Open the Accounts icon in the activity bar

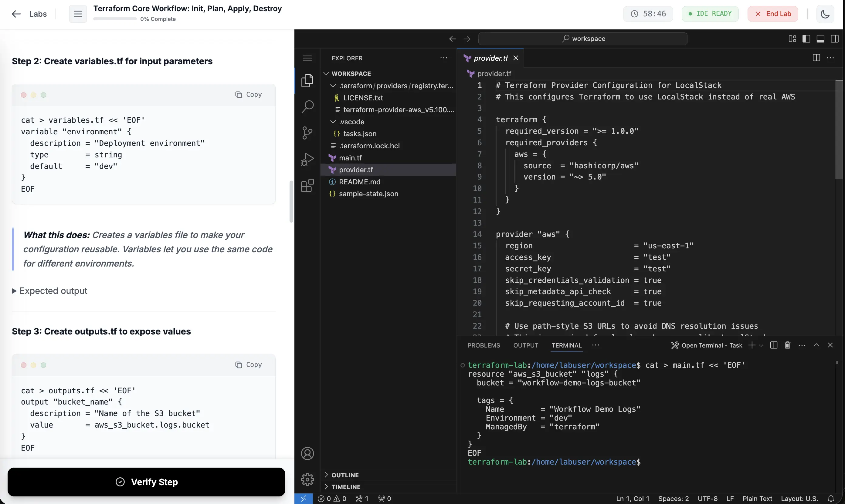(x=307, y=453)
